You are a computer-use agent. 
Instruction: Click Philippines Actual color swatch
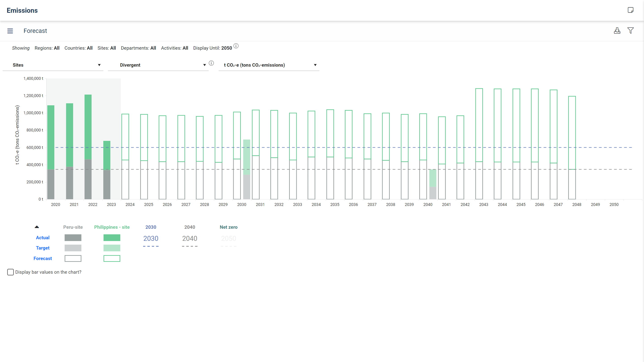[x=112, y=237]
